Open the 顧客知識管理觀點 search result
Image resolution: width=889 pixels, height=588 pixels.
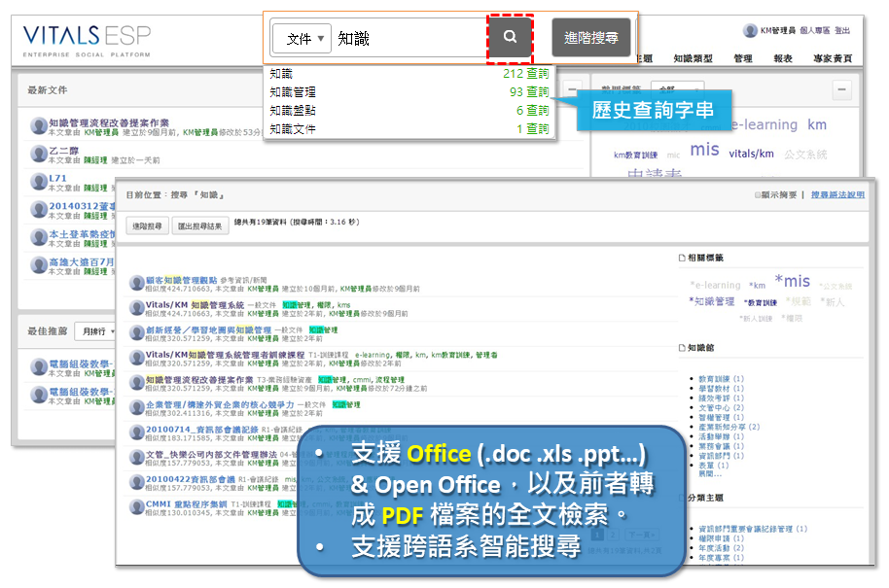click(182, 280)
